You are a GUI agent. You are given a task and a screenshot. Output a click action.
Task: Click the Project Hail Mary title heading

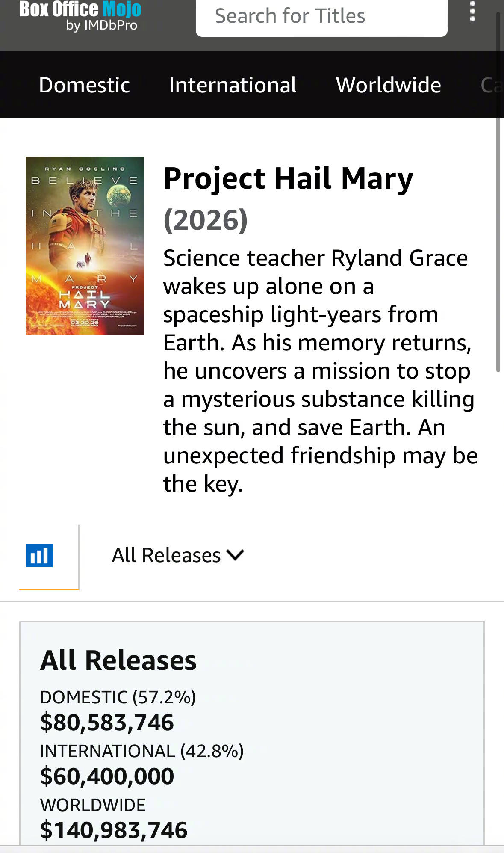288,178
